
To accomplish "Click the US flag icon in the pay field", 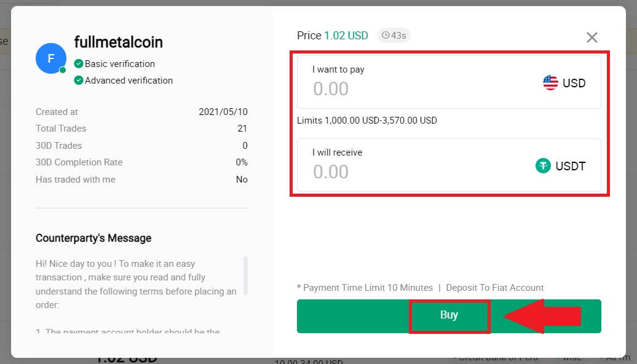I will 549,82.
